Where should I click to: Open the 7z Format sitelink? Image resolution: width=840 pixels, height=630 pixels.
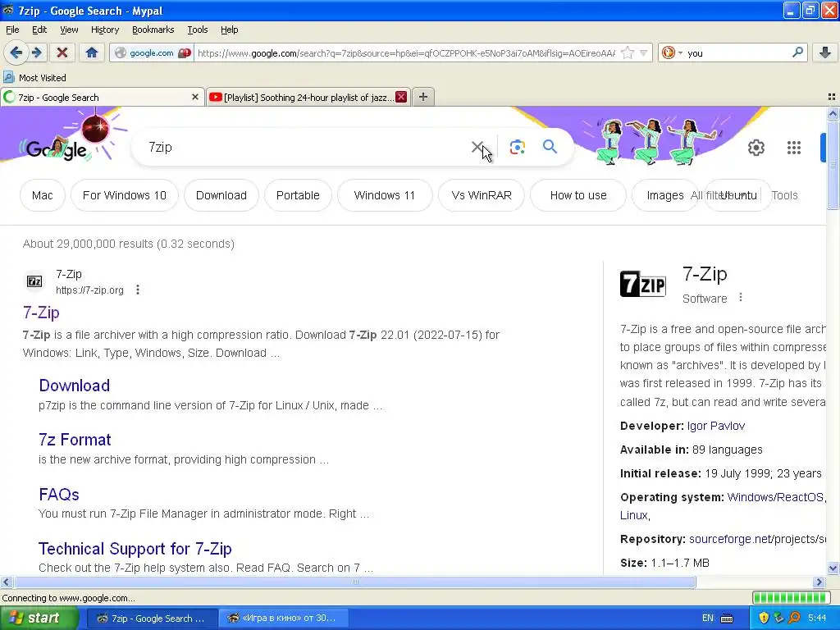pyautogui.click(x=75, y=440)
